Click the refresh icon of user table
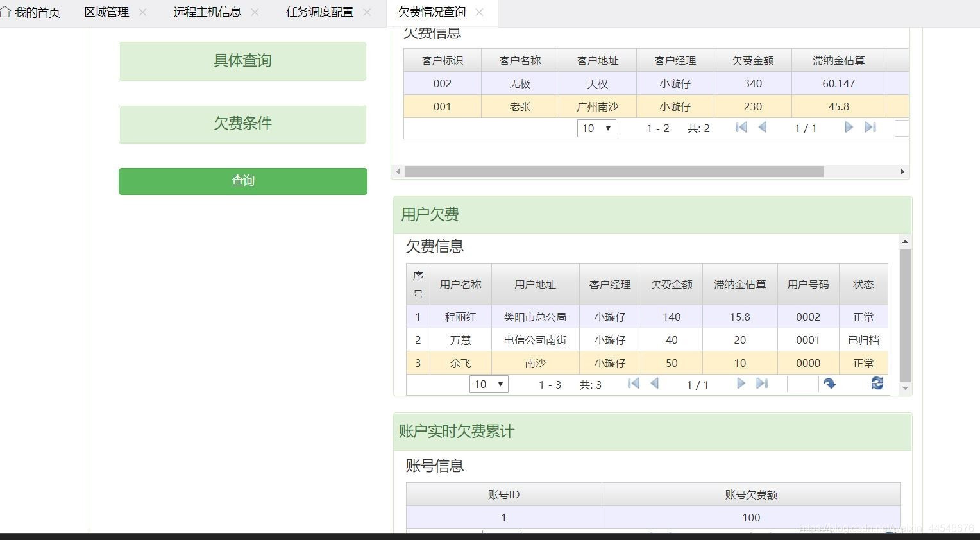Viewport: 980px width, 540px height. [x=877, y=384]
